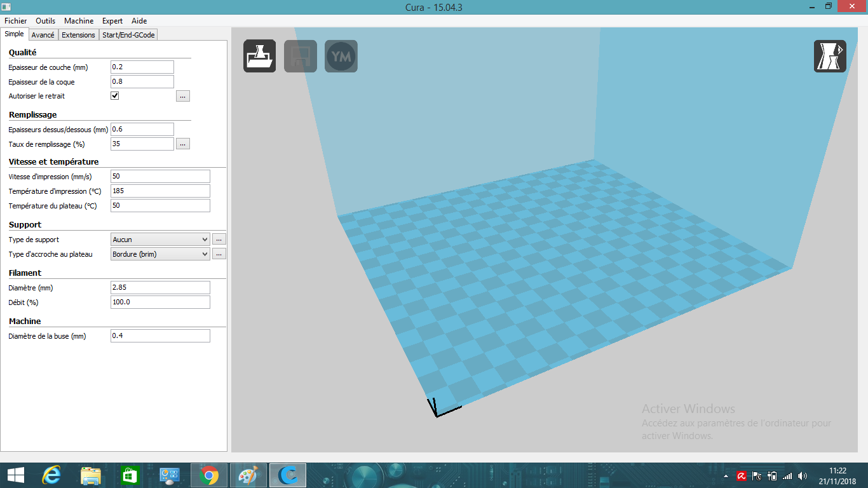
Task: Open retraction settings via the ... button
Action: pos(183,96)
